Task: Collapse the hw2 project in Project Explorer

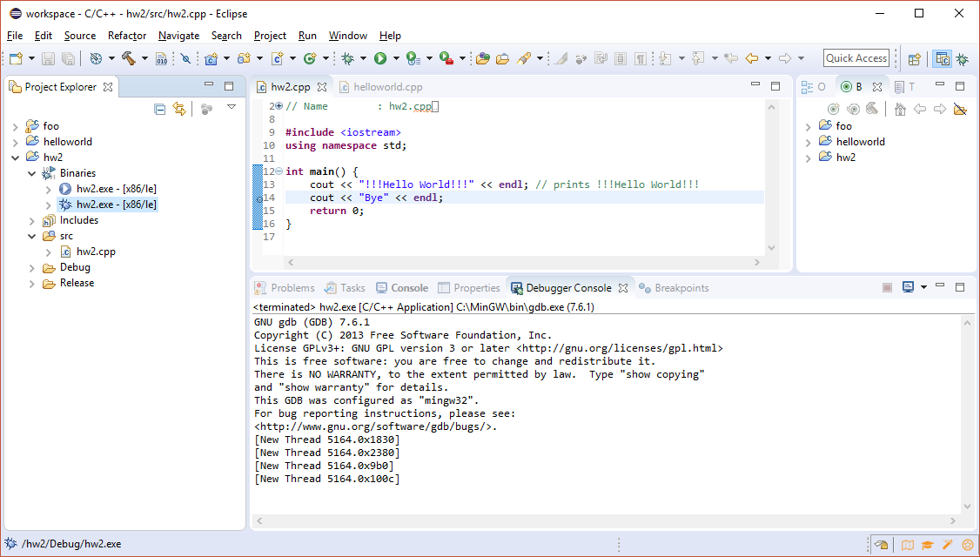Action: [x=15, y=158]
